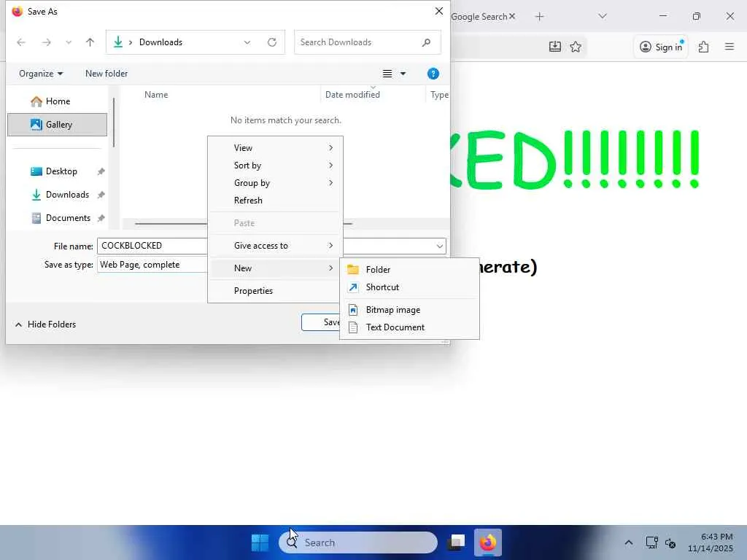Create a new Shortcut from submenu
The image size is (747, 560).
[x=409, y=287]
